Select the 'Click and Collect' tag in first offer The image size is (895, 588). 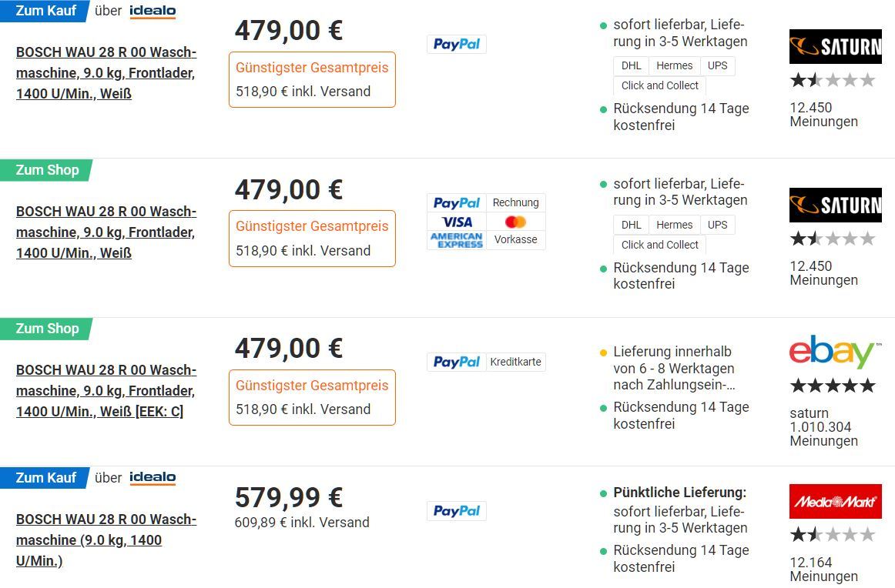(660, 85)
